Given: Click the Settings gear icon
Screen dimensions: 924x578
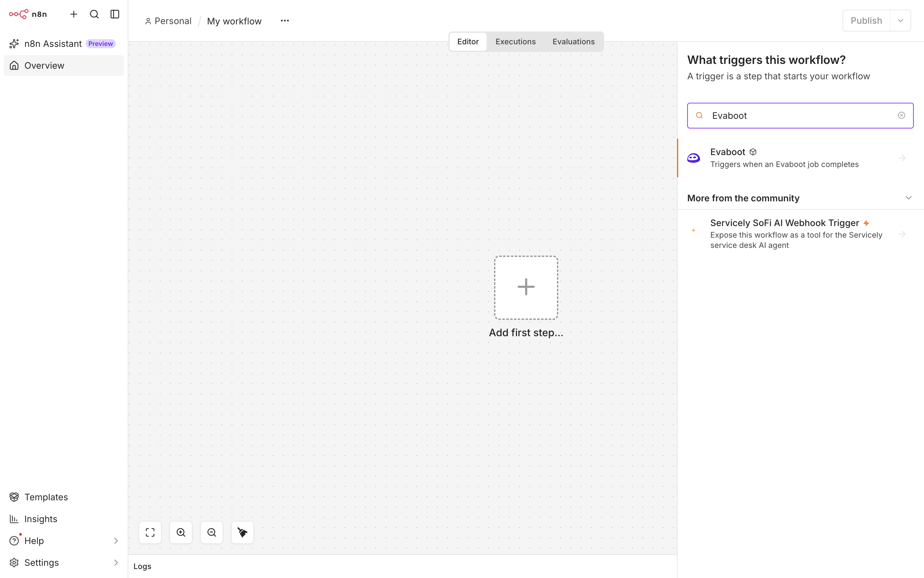Looking at the screenshot, I should [14, 562].
